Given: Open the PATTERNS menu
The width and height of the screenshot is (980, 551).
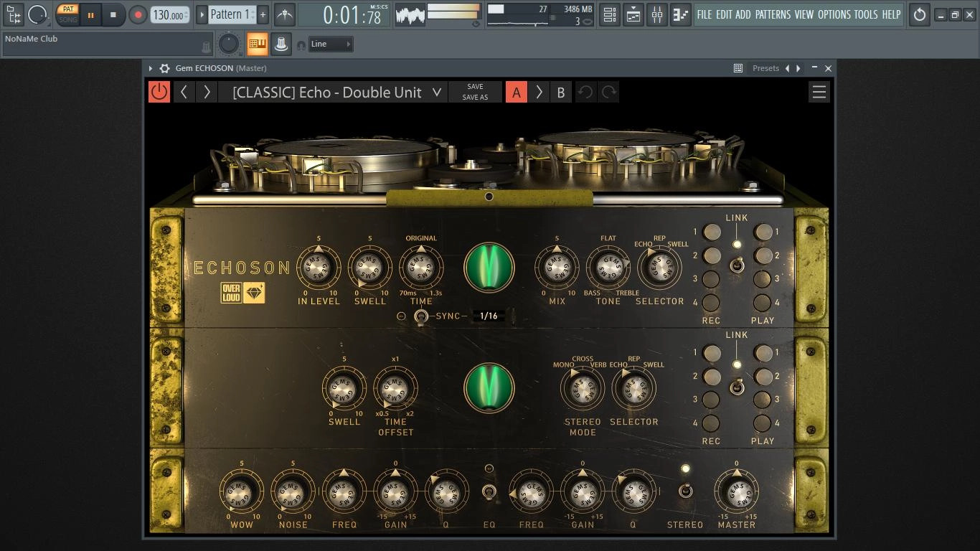Looking at the screenshot, I should 773,14.
